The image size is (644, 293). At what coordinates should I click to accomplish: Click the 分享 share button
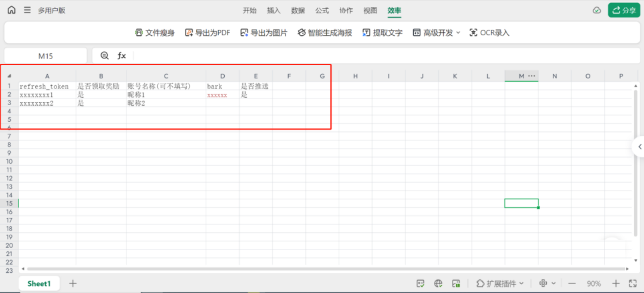624,10
